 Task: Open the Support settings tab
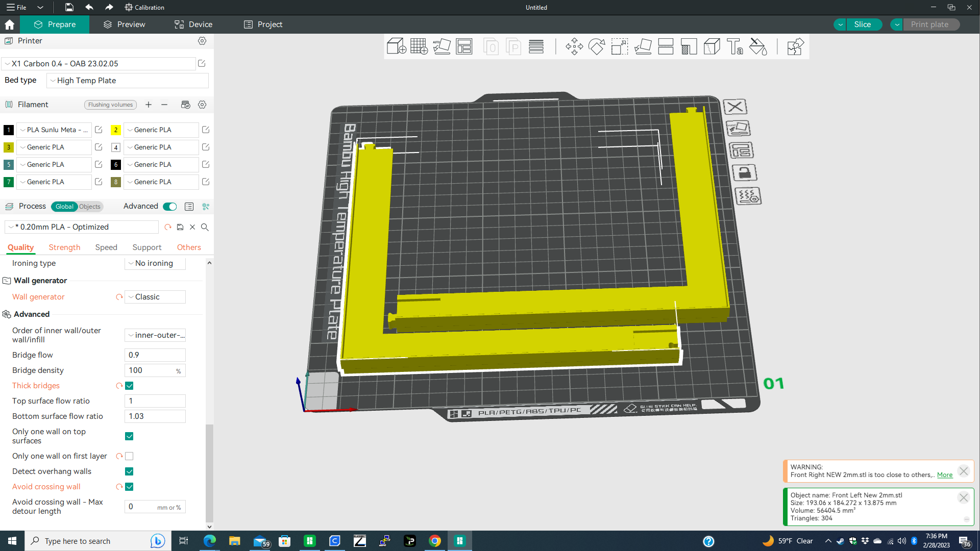147,247
